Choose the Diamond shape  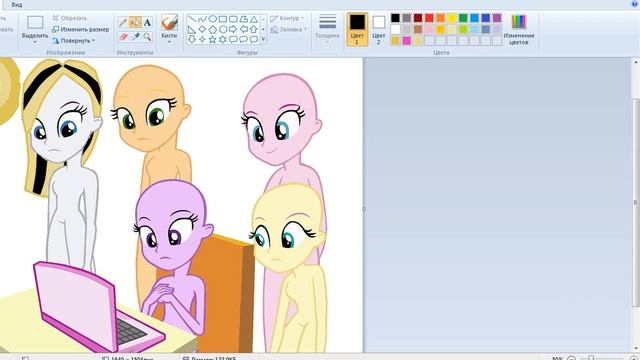(x=202, y=29)
